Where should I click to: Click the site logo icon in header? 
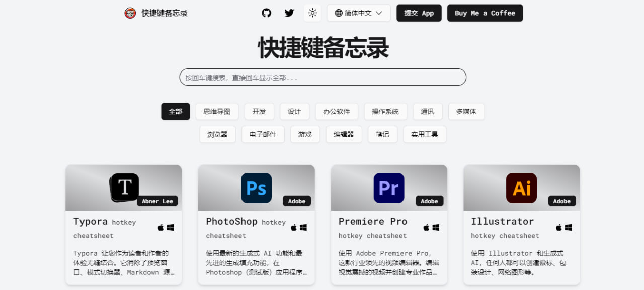pyautogui.click(x=130, y=13)
